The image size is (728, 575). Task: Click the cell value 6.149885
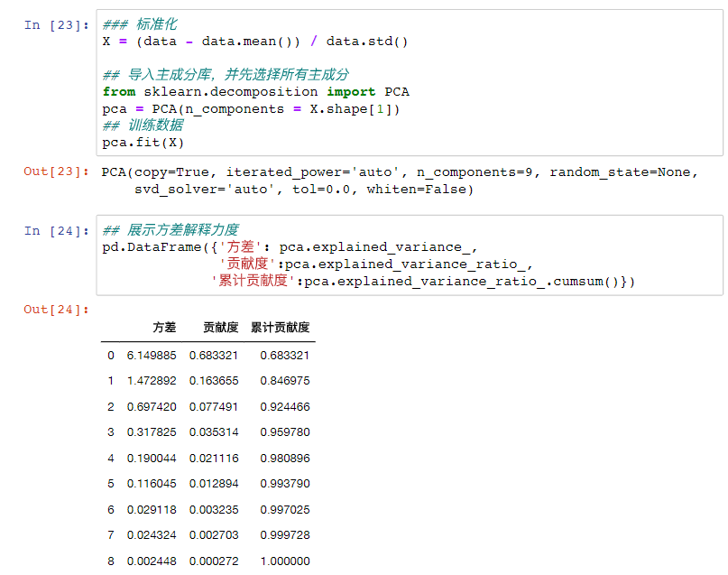[152, 356]
